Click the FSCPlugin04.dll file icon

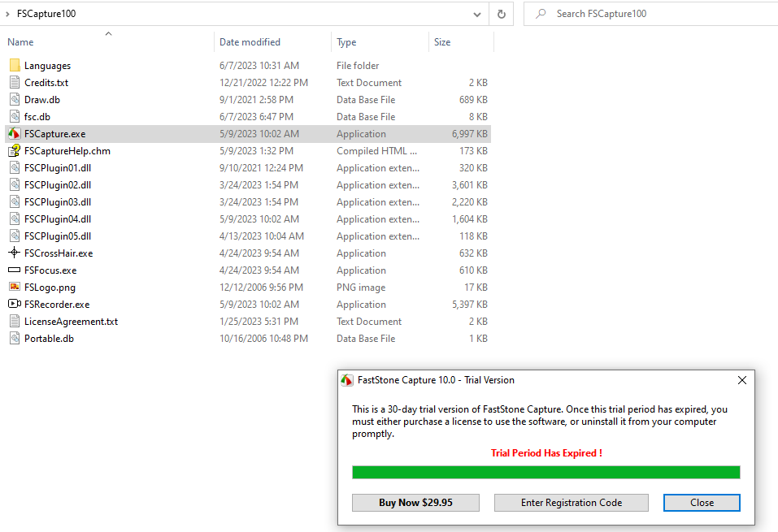point(15,219)
